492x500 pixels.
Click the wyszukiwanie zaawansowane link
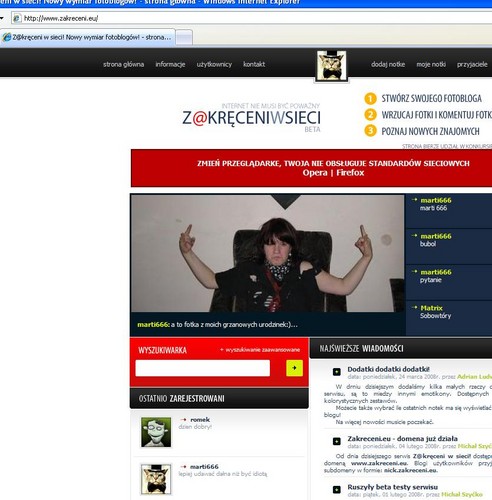pyautogui.click(x=260, y=350)
